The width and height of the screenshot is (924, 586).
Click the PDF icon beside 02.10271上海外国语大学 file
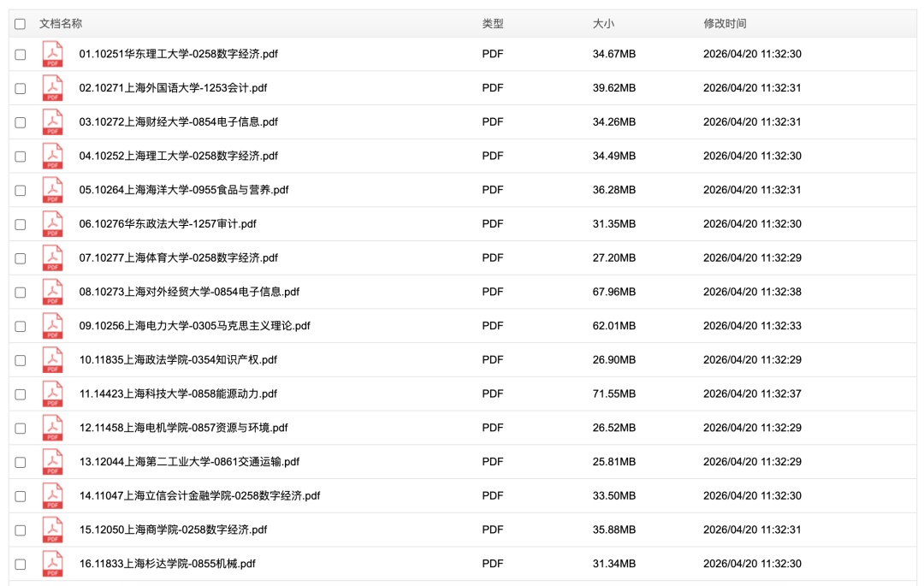tap(53, 88)
